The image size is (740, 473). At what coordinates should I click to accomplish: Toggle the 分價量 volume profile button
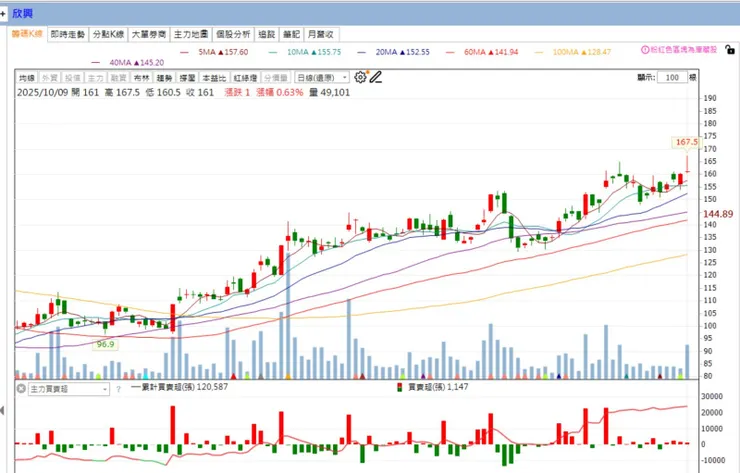pyautogui.click(x=276, y=78)
